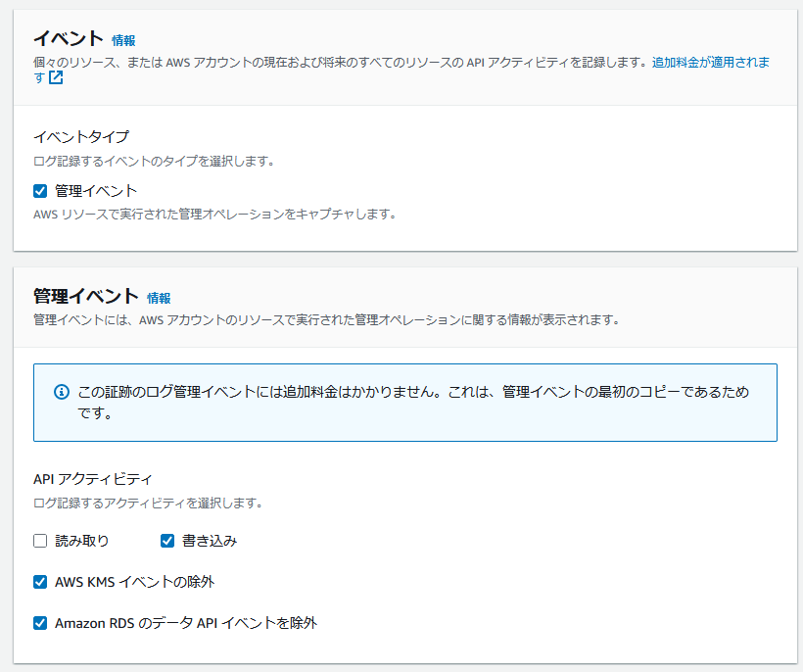Image resolution: width=803 pixels, height=672 pixels.
Task: Click the ログ記録するアクティビティを選択します description text
Action: point(148,503)
